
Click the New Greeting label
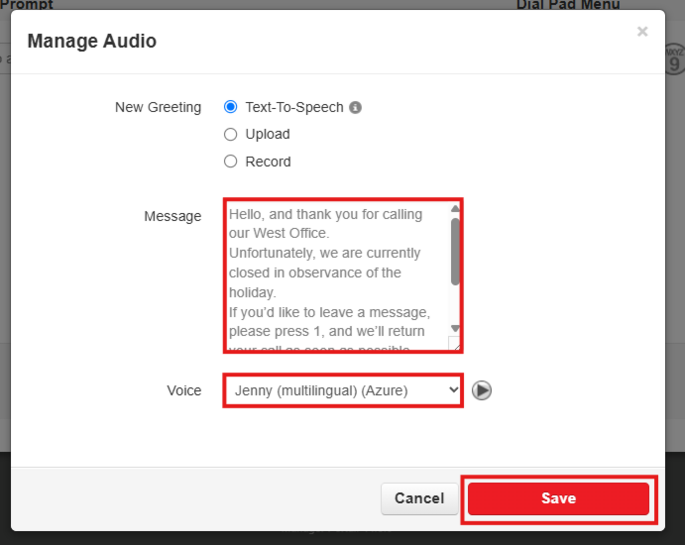tap(158, 107)
